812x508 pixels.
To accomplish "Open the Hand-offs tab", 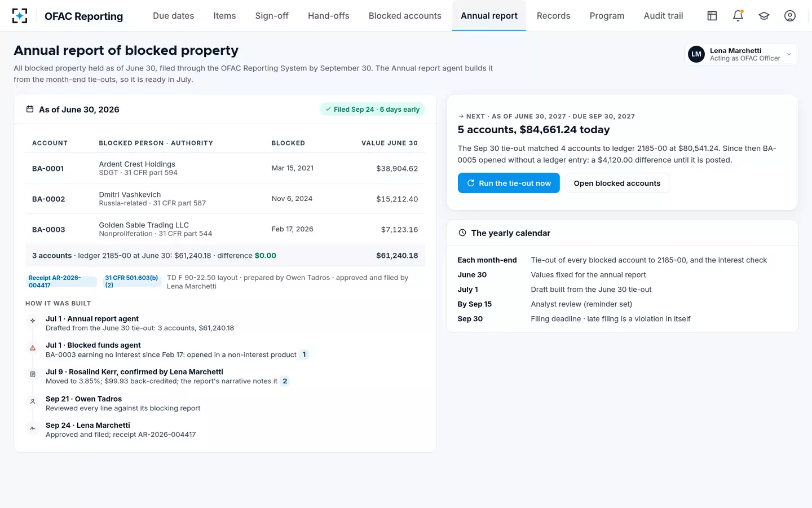I will point(329,16).
